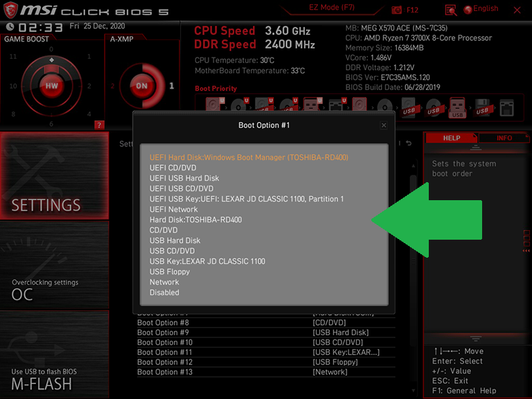Select legacy USB Hard Disk option
The width and height of the screenshot is (532, 399).
tap(175, 240)
